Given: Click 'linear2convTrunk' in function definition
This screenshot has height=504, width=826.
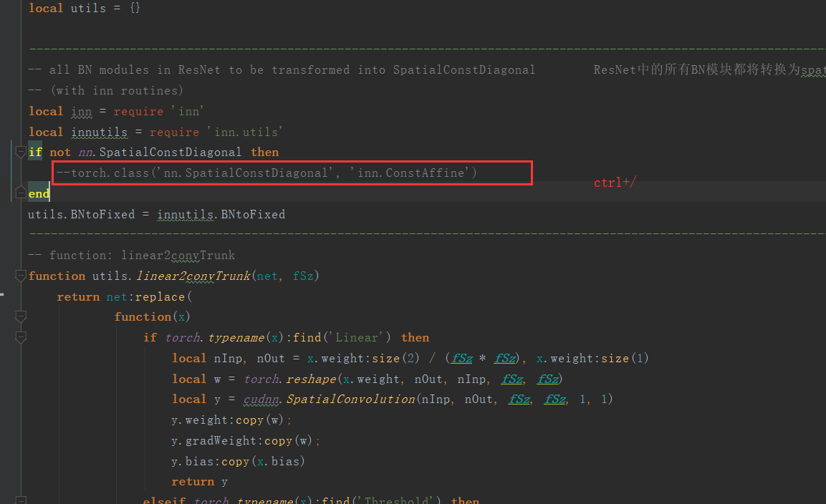Looking at the screenshot, I should pos(193,276).
